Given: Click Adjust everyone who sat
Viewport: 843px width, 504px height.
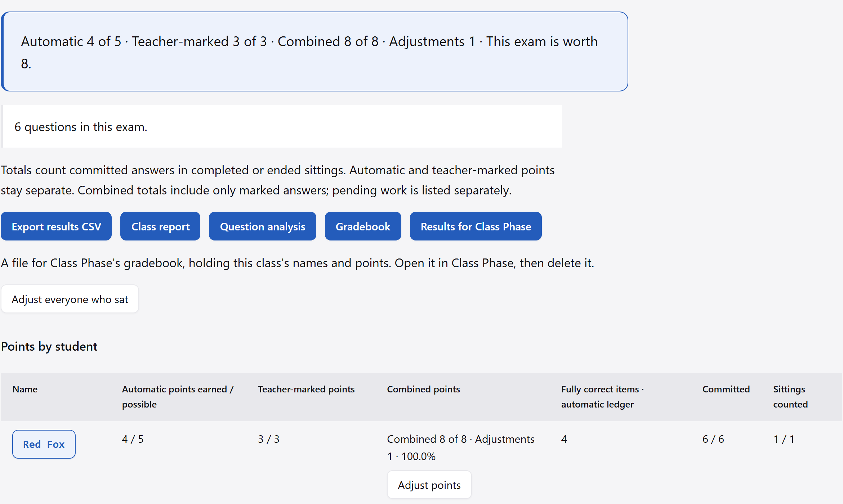Looking at the screenshot, I should click(70, 299).
